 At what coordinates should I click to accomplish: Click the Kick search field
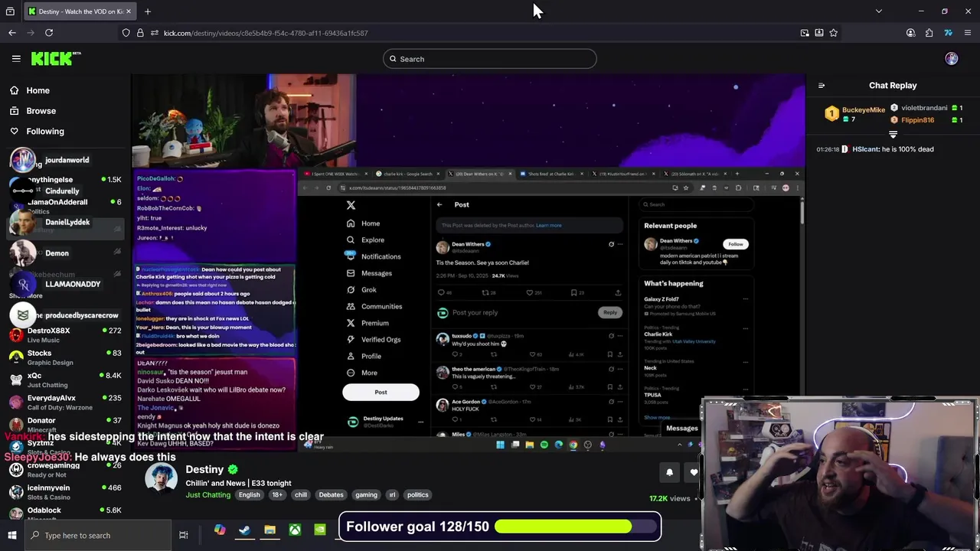click(490, 59)
